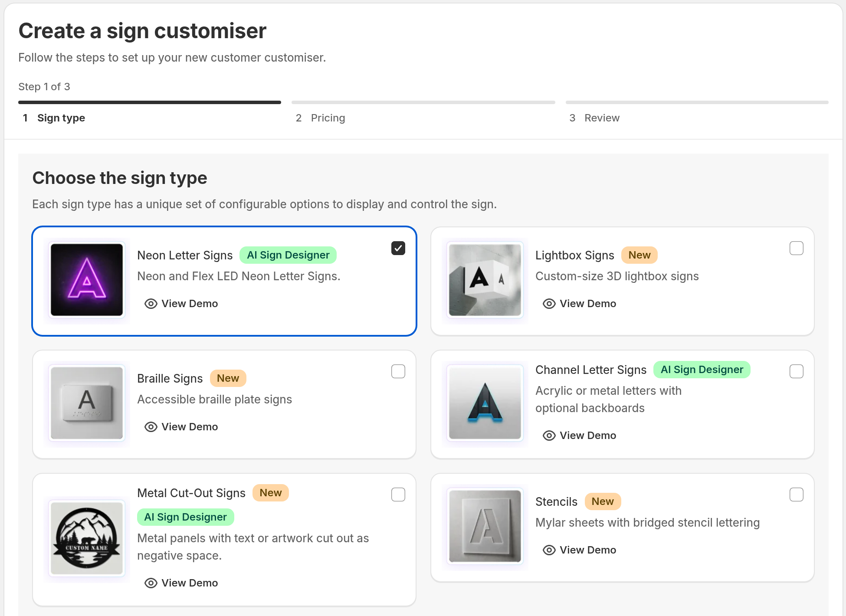The width and height of the screenshot is (846, 616).
Task: Go to the Pricing step
Action: (x=320, y=118)
